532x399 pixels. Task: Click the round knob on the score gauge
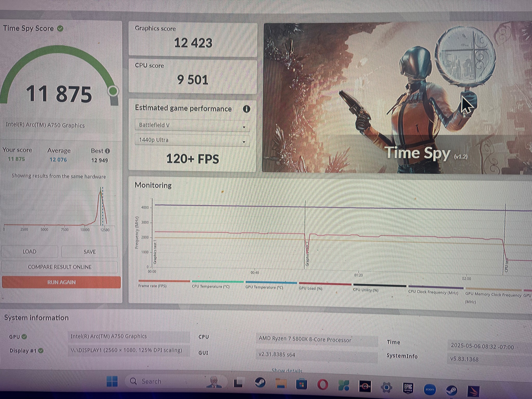click(x=113, y=91)
